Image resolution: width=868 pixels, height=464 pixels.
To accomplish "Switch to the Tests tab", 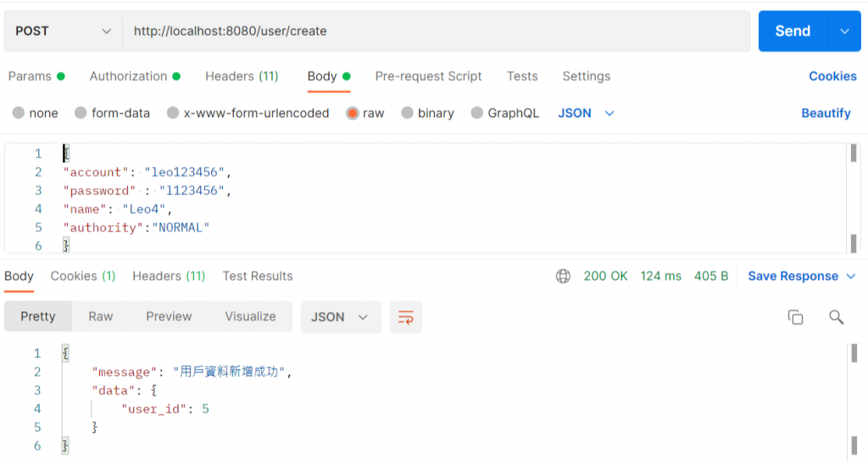I will [x=522, y=76].
